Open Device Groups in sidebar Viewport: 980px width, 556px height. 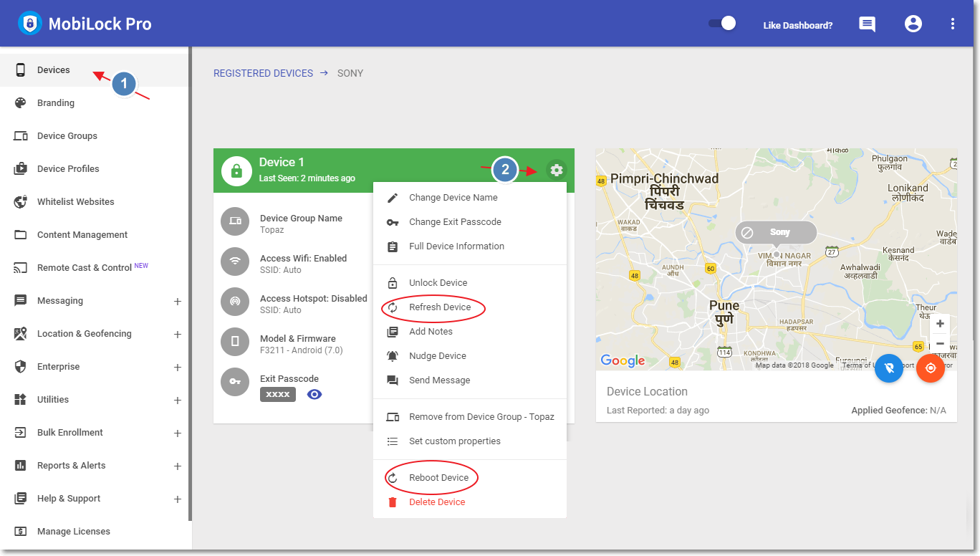(x=94, y=136)
